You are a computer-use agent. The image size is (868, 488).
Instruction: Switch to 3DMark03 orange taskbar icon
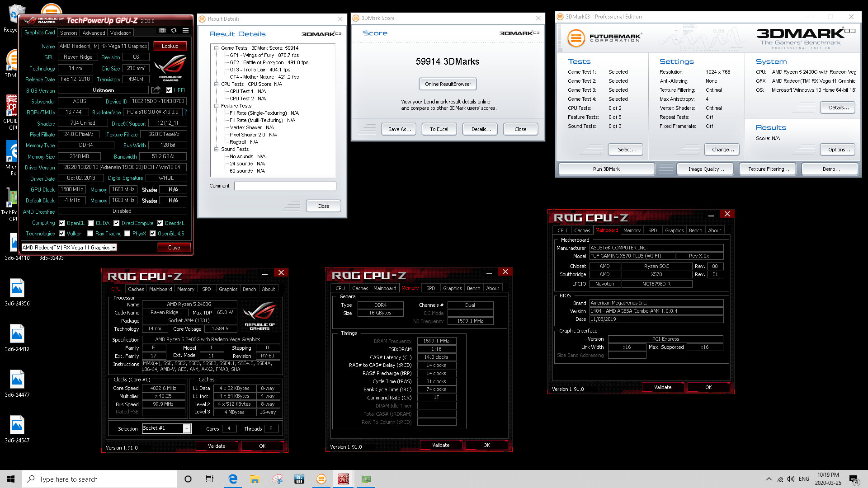click(321, 479)
